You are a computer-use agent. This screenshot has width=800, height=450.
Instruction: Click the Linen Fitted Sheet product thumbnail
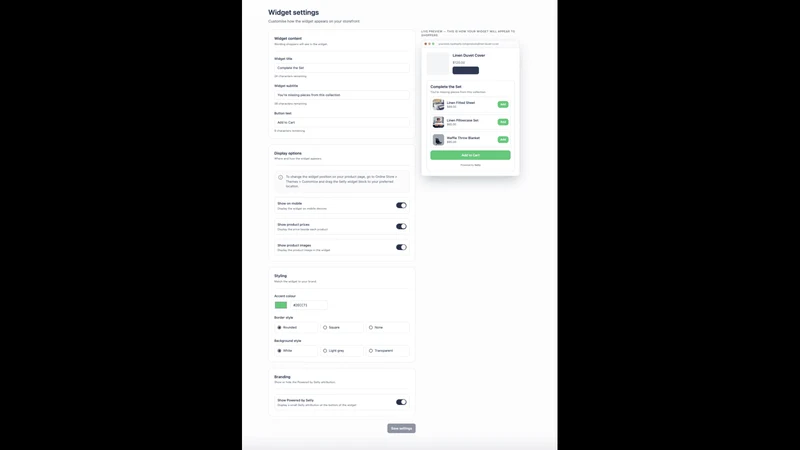[x=438, y=105]
